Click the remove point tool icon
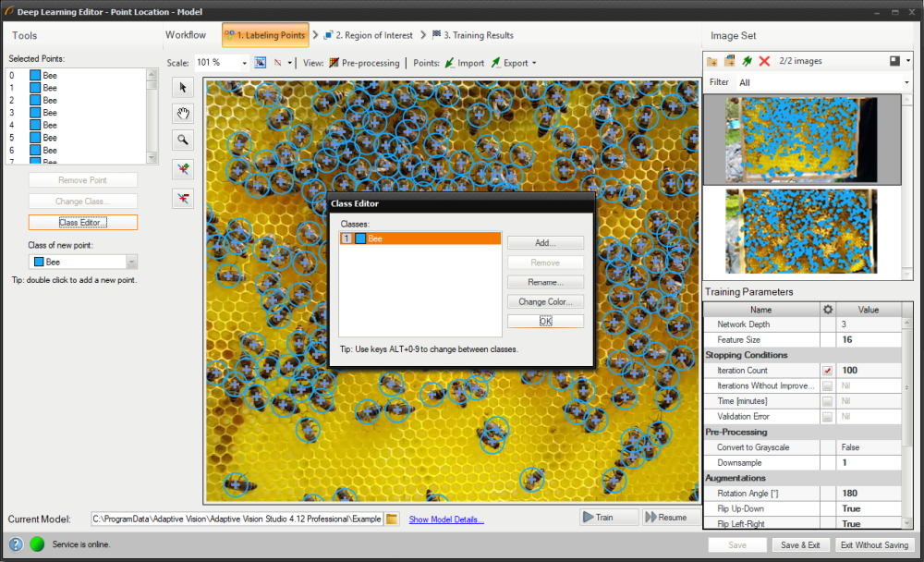This screenshot has height=562, width=924. (x=183, y=198)
